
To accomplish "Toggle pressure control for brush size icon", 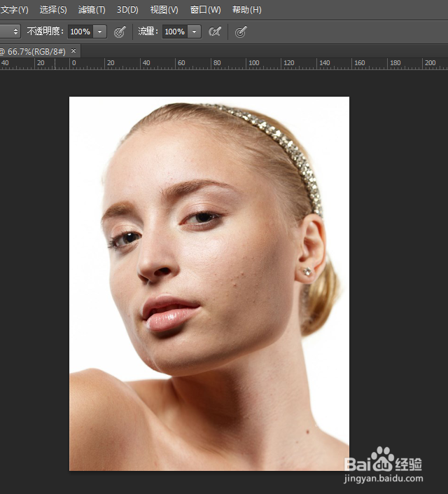I will [241, 32].
